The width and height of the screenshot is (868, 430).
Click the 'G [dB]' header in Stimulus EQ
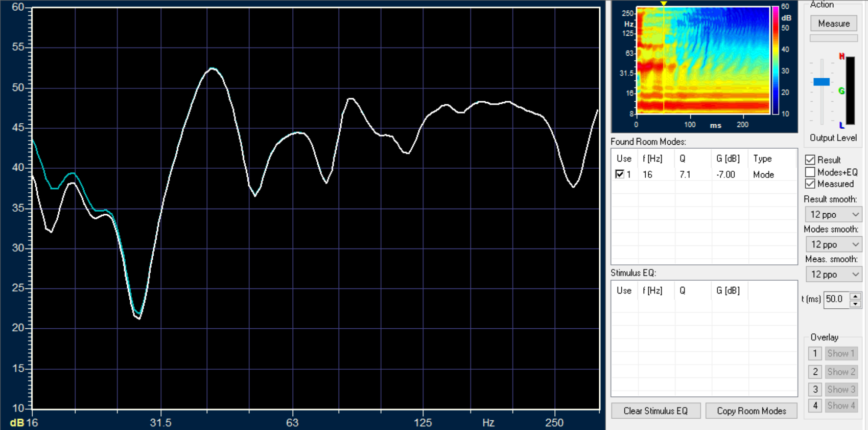point(728,290)
